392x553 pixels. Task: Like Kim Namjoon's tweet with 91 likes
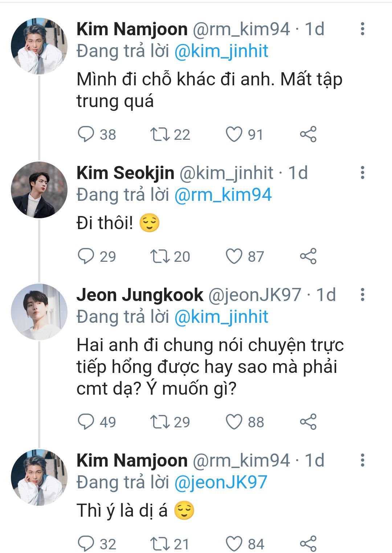click(234, 134)
